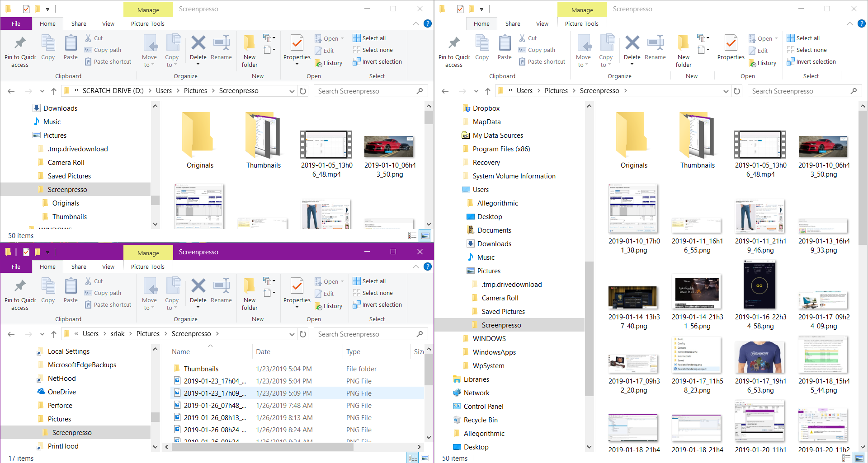
Task: Click Cut in top-left window ribbon
Action: click(x=94, y=38)
